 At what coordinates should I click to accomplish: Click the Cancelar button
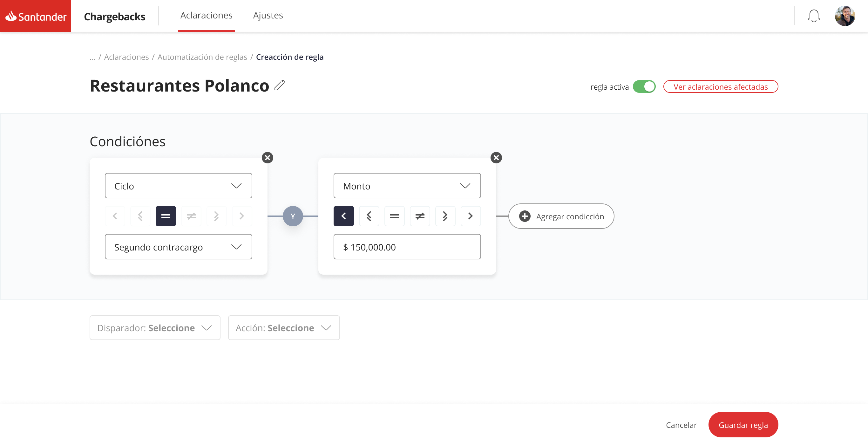(x=681, y=424)
